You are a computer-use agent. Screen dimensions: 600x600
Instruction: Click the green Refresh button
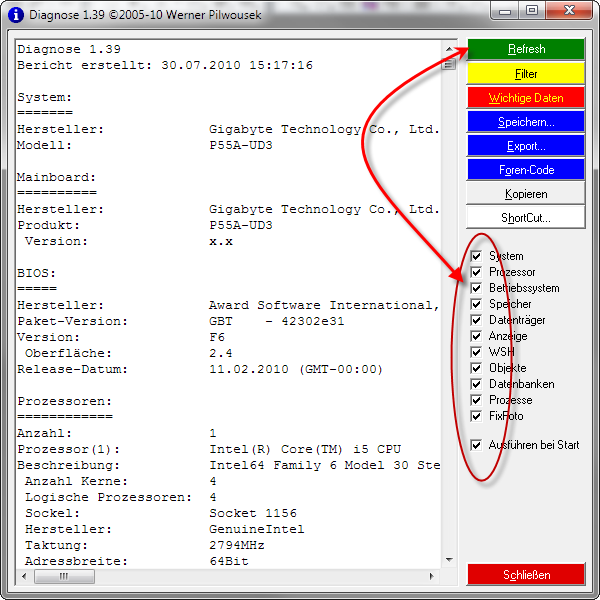point(526,49)
